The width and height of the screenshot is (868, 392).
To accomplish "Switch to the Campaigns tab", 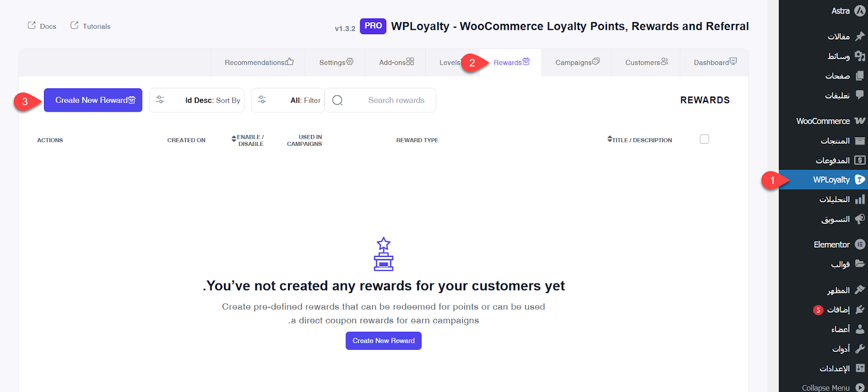I will (x=577, y=62).
